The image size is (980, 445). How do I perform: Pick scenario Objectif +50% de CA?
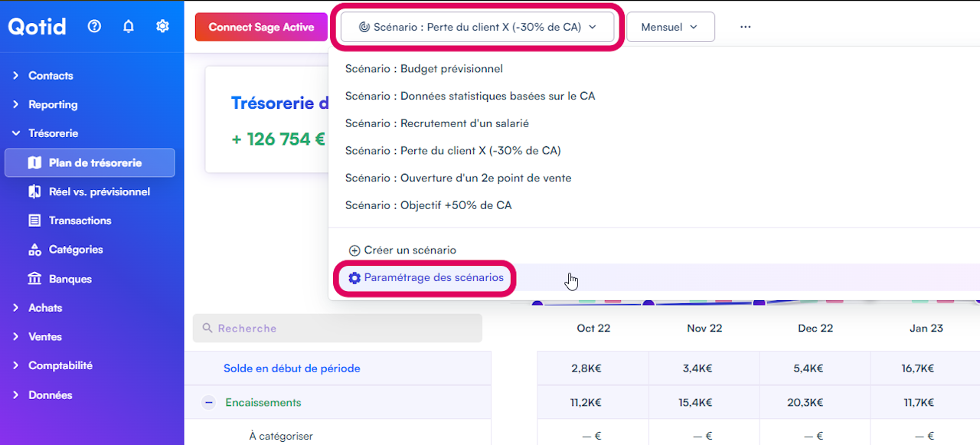tap(428, 205)
